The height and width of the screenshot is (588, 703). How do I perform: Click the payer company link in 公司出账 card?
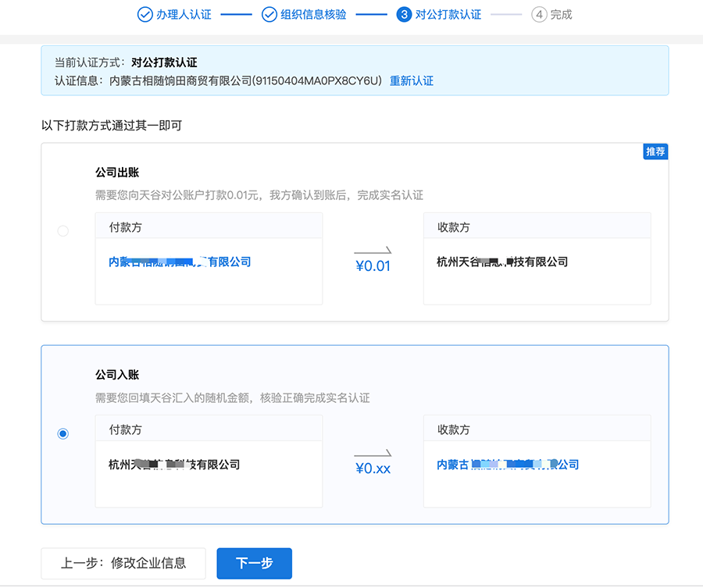tap(180, 262)
